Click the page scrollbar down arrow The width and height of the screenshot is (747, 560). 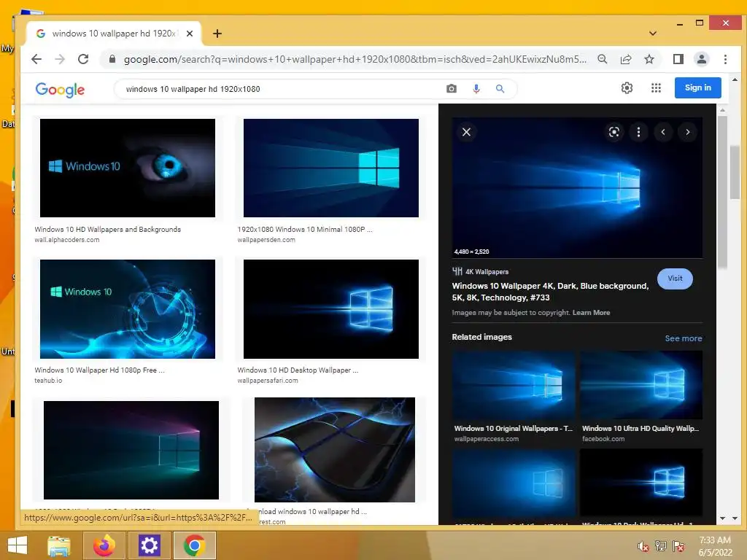(735, 518)
